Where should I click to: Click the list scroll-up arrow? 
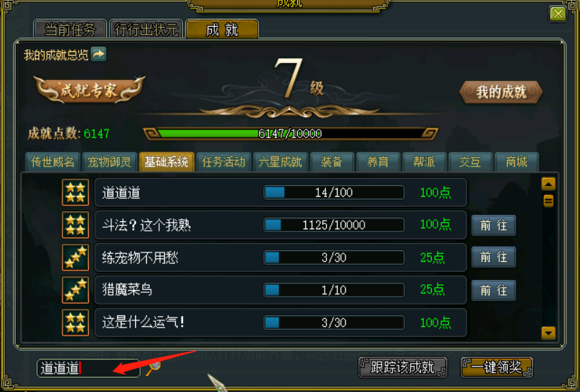click(548, 184)
